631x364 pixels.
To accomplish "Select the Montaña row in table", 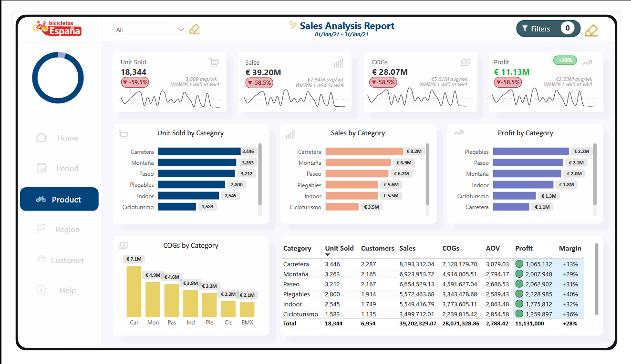I will tap(433, 274).
